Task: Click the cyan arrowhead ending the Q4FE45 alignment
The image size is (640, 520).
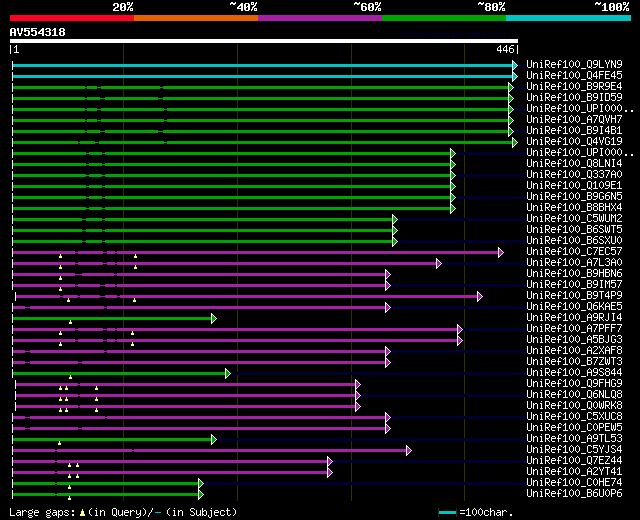Action: point(515,76)
